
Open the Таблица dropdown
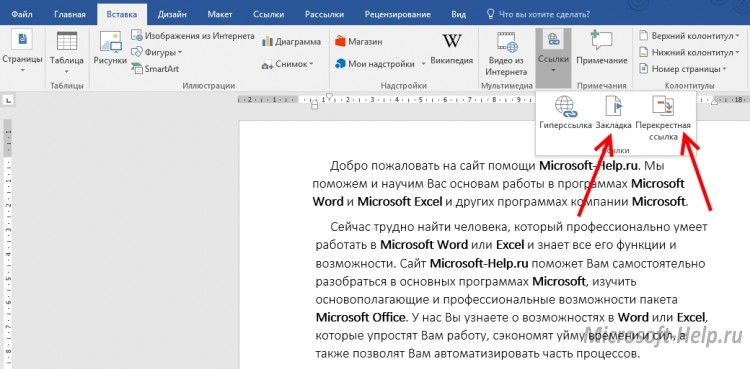(66, 53)
